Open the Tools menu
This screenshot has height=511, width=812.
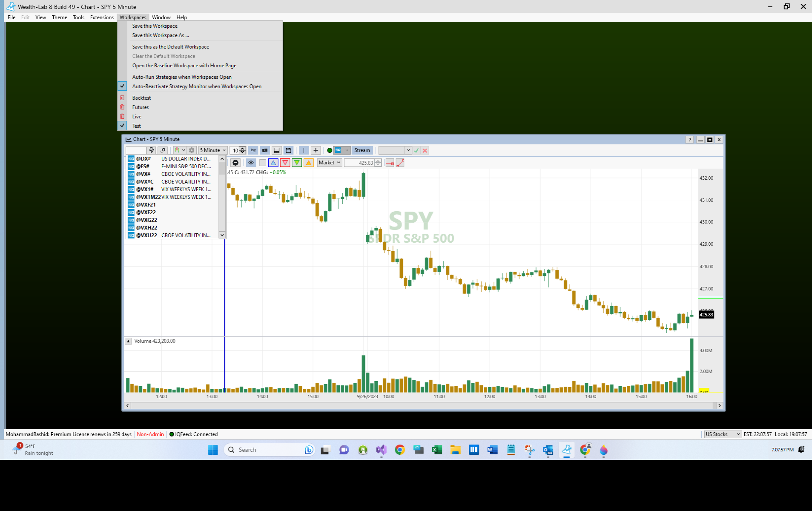coord(78,17)
